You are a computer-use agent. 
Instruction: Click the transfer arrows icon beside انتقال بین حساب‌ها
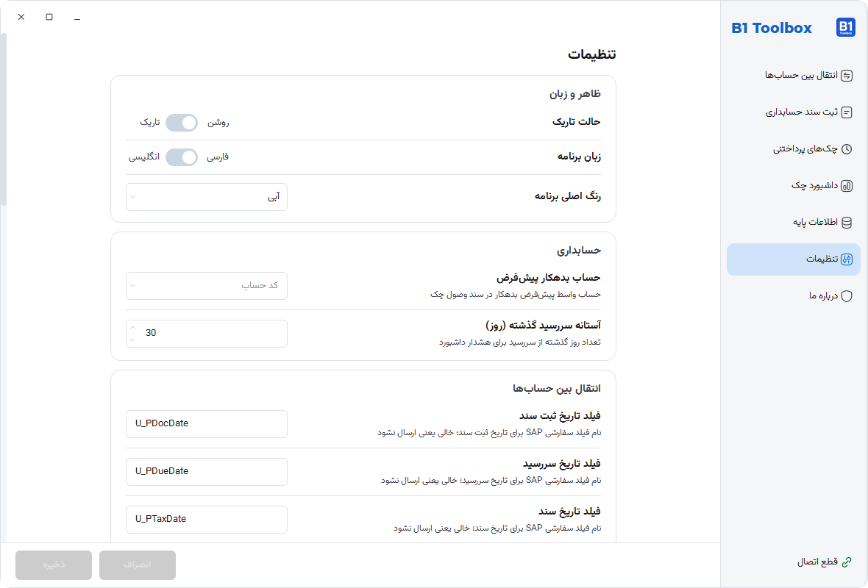pos(847,76)
